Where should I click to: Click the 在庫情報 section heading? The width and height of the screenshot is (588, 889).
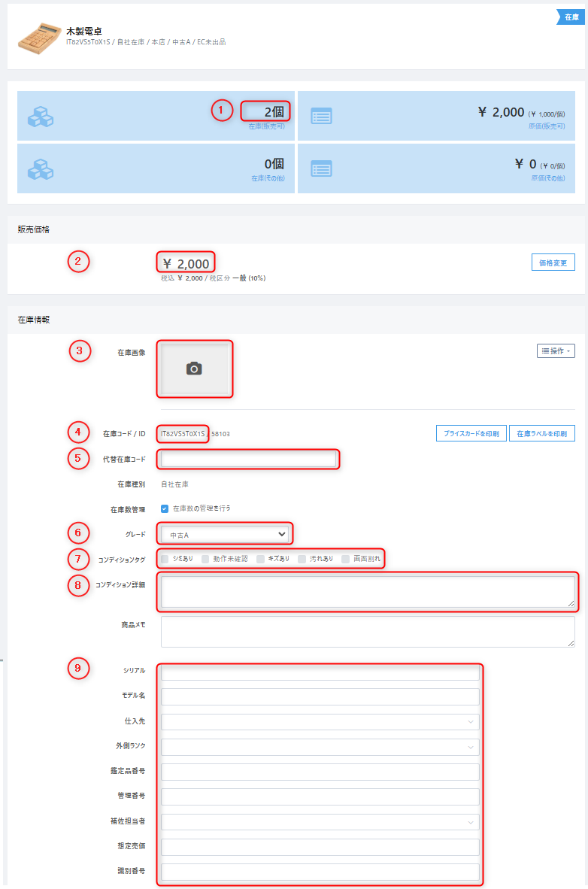[33, 320]
